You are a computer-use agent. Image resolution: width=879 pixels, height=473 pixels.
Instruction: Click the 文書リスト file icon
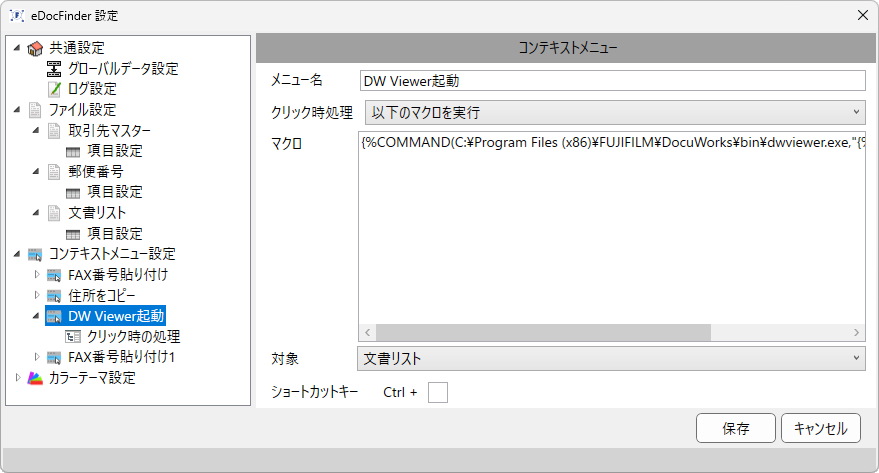pos(54,213)
